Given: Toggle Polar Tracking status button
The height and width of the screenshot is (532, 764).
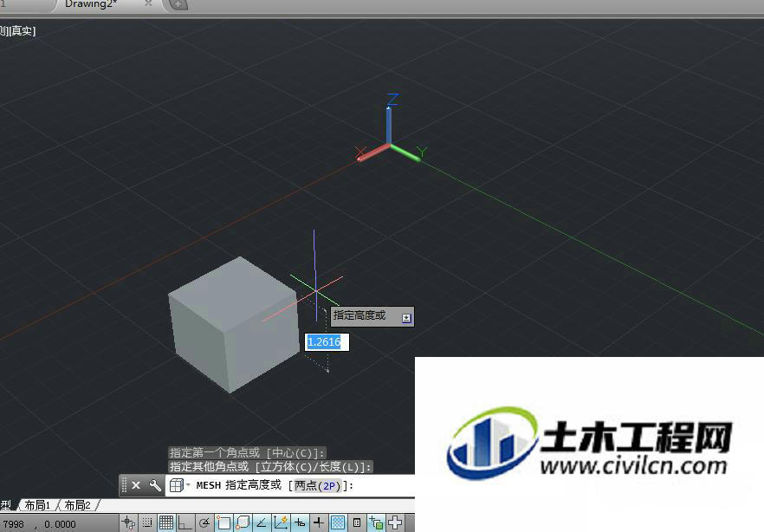Looking at the screenshot, I should [x=204, y=522].
